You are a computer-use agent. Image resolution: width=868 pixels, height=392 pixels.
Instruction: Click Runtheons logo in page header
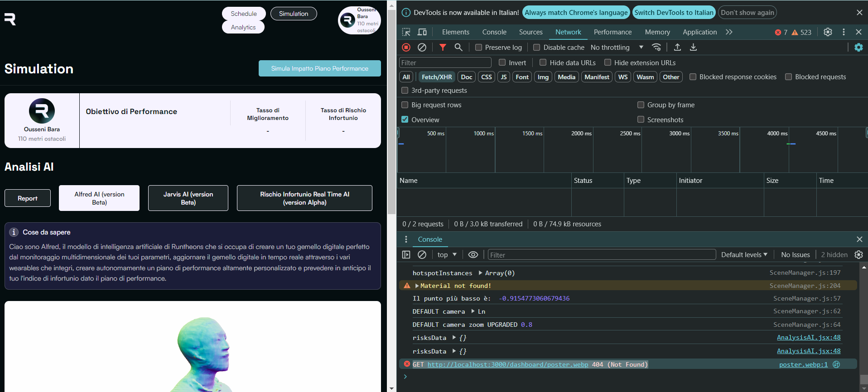click(x=10, y=19)
